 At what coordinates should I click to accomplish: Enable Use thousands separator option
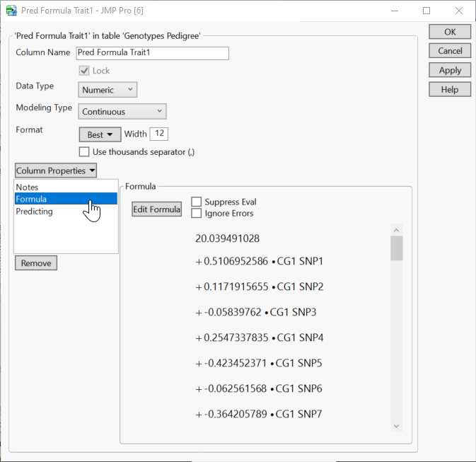click(x=85, y=151)
